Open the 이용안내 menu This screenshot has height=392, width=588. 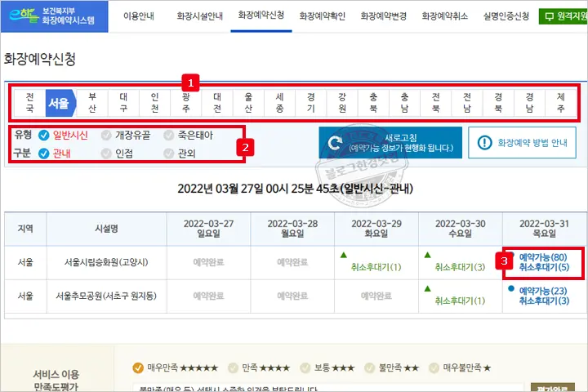(x=139, y=16)
